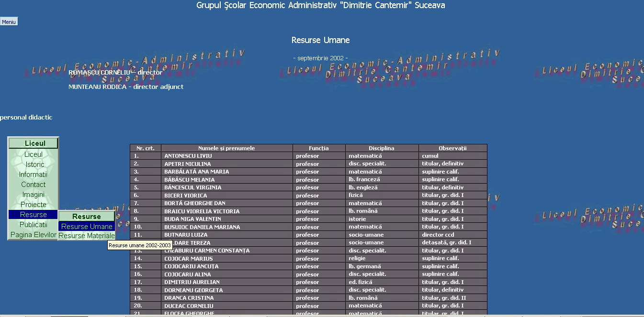
Task: Click the titular, gr. did. II cell
Action: 452,298
